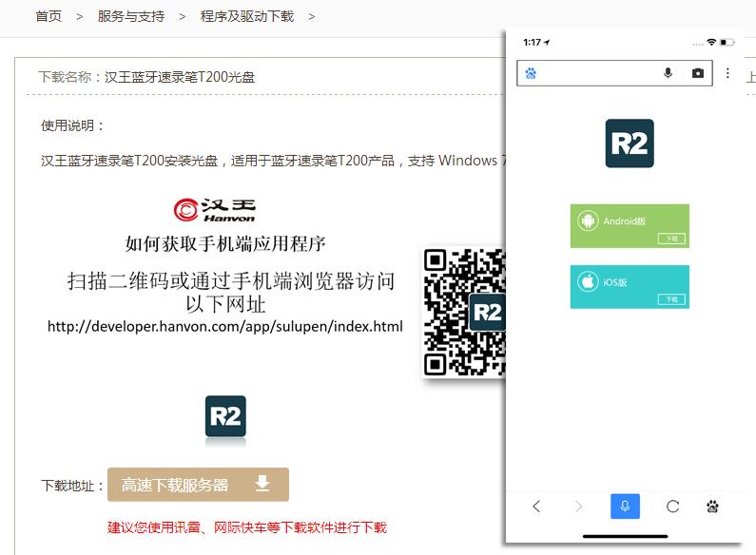Tap the Android robot icon
This screenshot has width=756, height=555.
click(588, 221)
